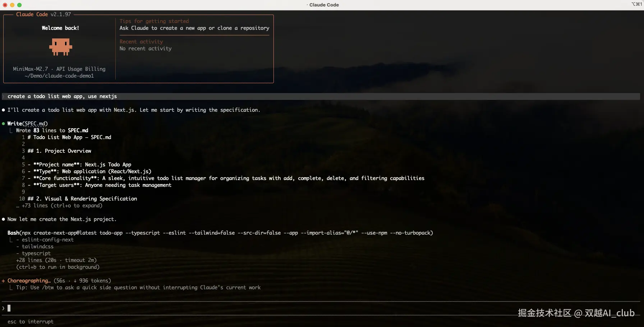Click the reply 'I'll create a todo list web app'

pos(134,110)
